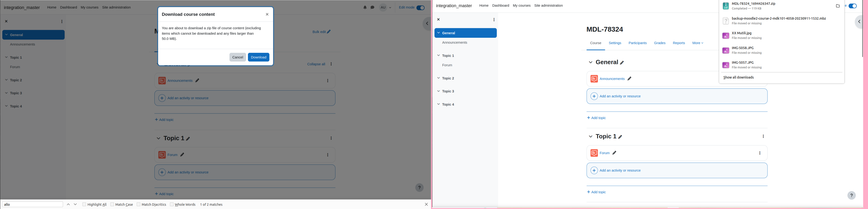The image size is (868, 209).
Task: Go to next find match
Action: tap(75, 205)
